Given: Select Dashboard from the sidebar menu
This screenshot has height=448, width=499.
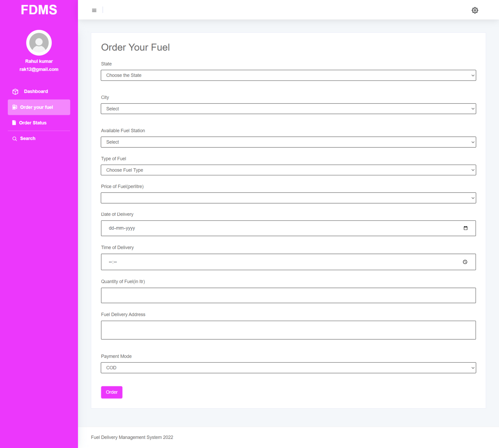Looking at the screenshot, I should click(36, 91).
